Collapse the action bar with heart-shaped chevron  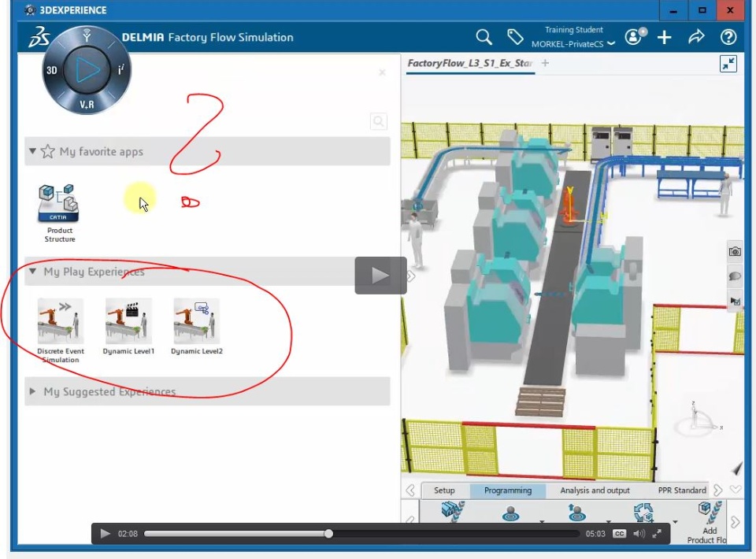(x=736, y=490)
